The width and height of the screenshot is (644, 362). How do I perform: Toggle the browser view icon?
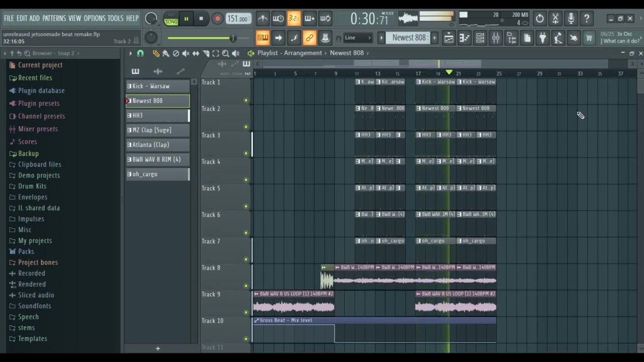[511, 38]
